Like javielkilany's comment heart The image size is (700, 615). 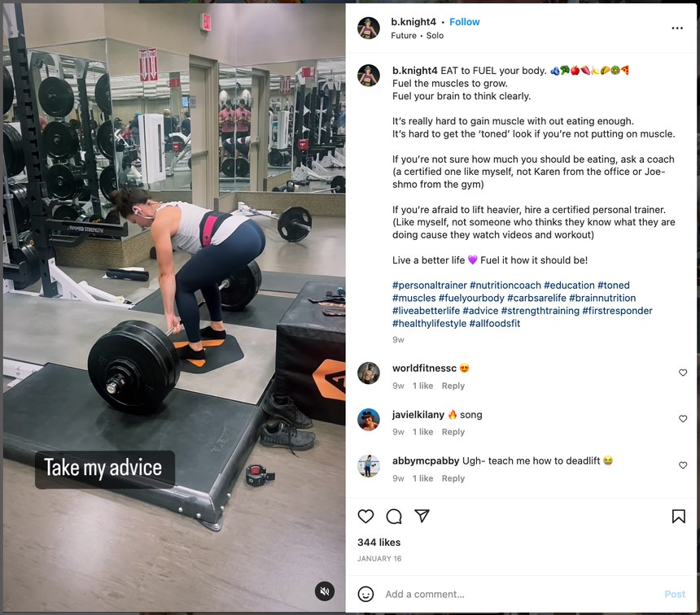(683, 419)
